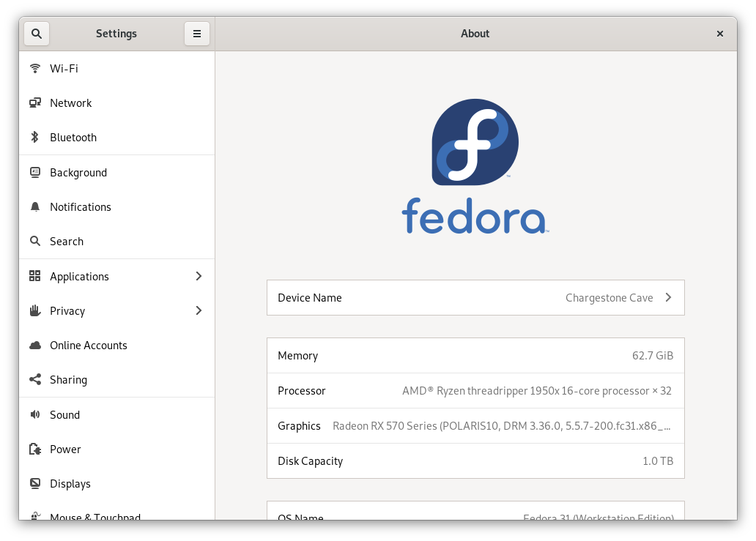Click the Power battery icon
The height and width of the screenshot is (541, 756).
coord(35,449)
